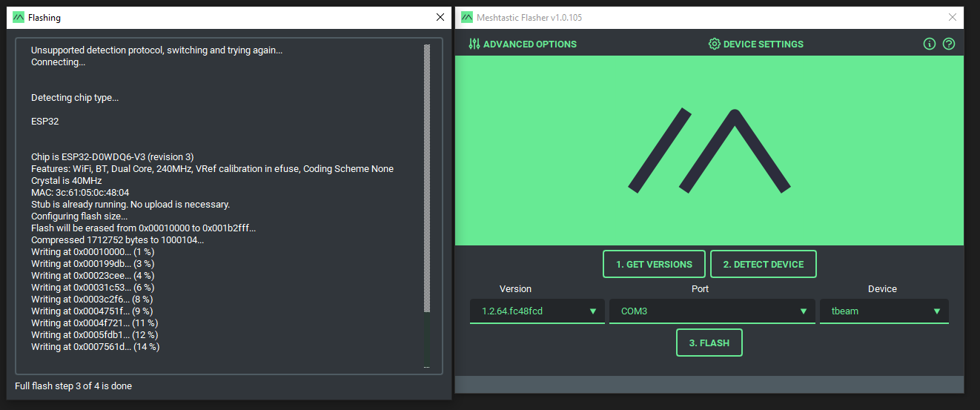Click the scrollbar in the Flashing log

(427, 178)
